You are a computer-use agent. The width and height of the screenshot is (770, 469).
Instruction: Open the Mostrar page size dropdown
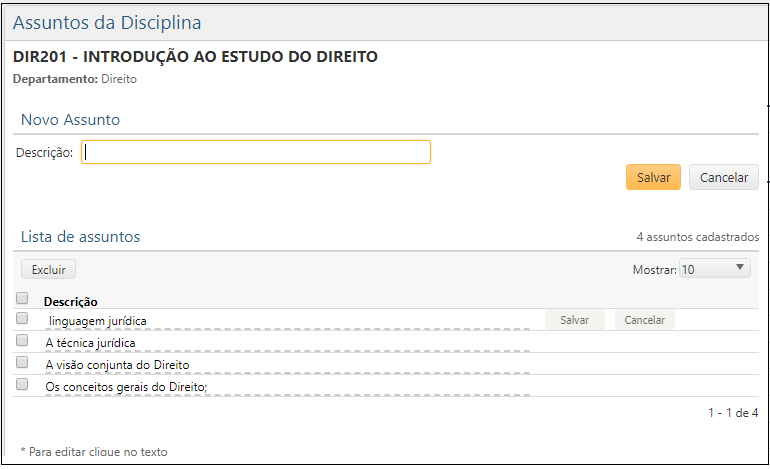[x=714, y=269]
